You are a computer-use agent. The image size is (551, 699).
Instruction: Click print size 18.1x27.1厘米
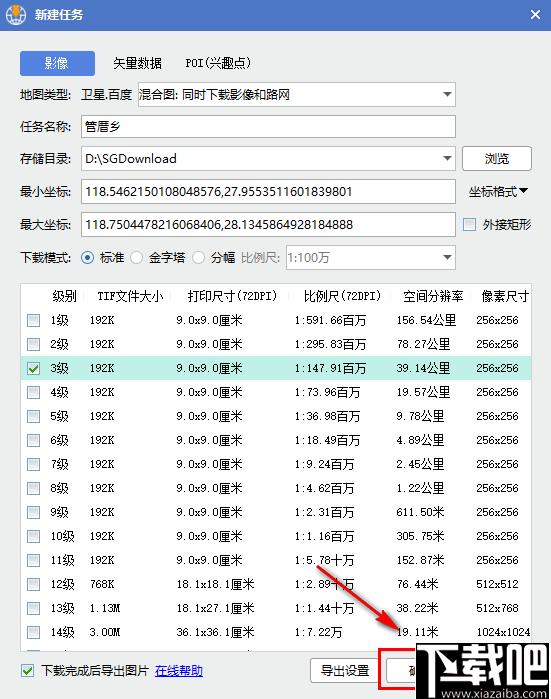click(215, 609)
